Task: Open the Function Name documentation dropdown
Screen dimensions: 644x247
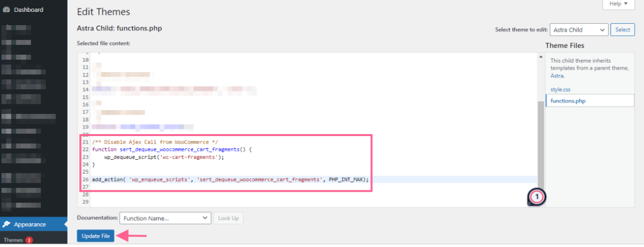Action: coord(165,218)
